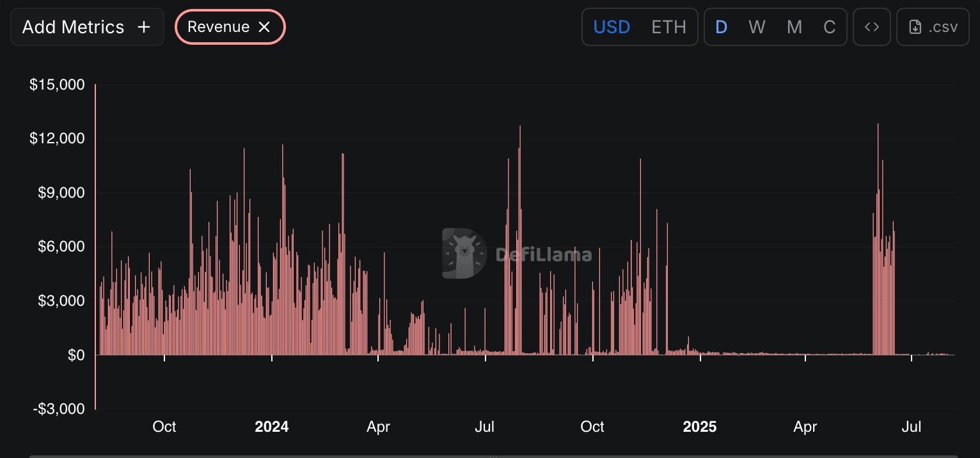Select the monthly M interval
Image resolution: width=980 pixels, height=458 pixels.
pyautogui.click(x=794, y=27)
